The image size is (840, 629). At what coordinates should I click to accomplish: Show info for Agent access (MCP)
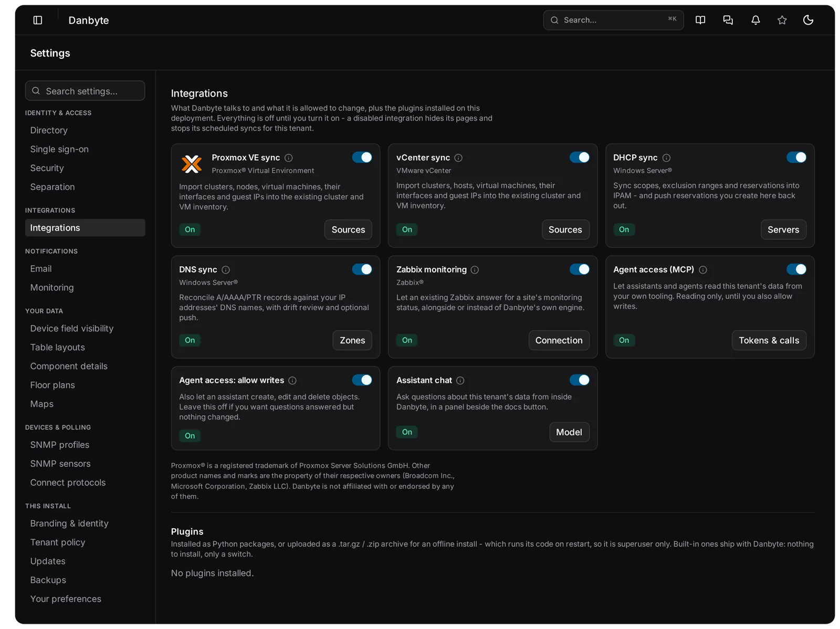pyautogui.click(x=702, y=269)
